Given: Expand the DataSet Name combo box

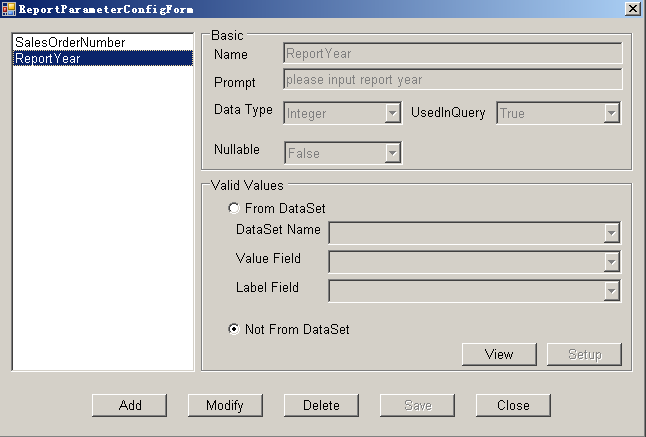Looking at the screenshot, I should coord(612,233).
